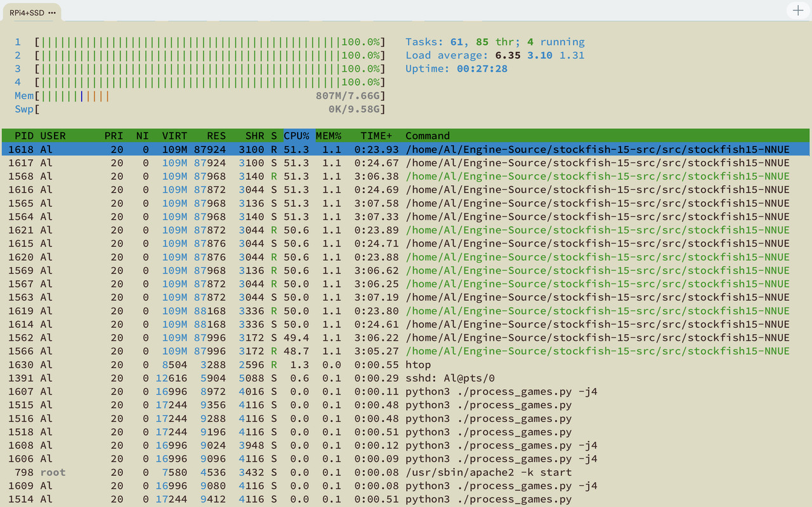Viewport: 812px width, 507px height.
Task: Select process row with PID 1569
Action: (406, 270)
